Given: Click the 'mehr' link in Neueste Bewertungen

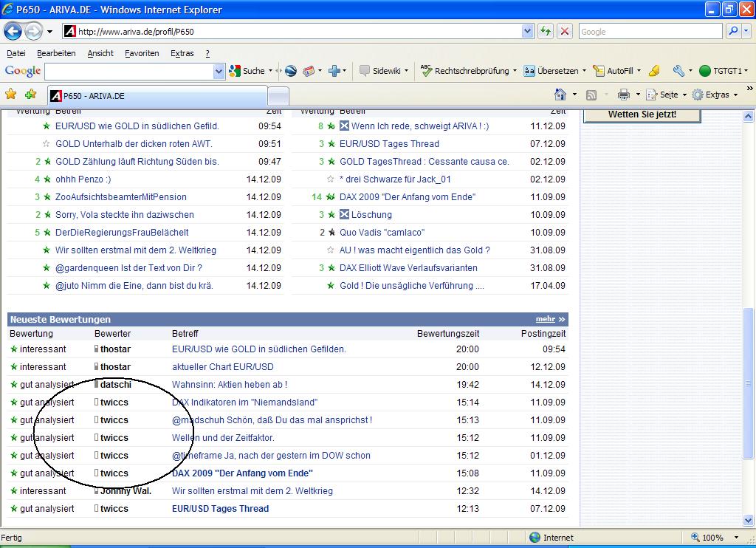Looking at the screenshot, I should pyautogui.click(x=546, y=319).
